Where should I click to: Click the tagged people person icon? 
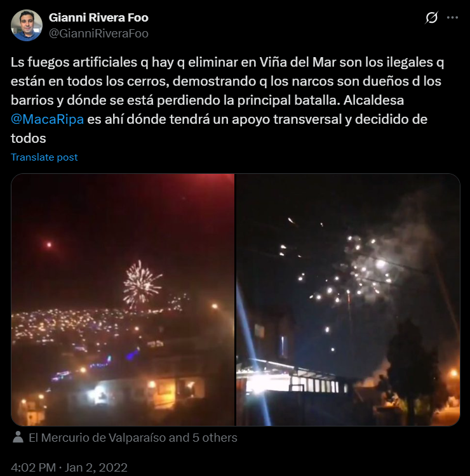coord(18,437)
